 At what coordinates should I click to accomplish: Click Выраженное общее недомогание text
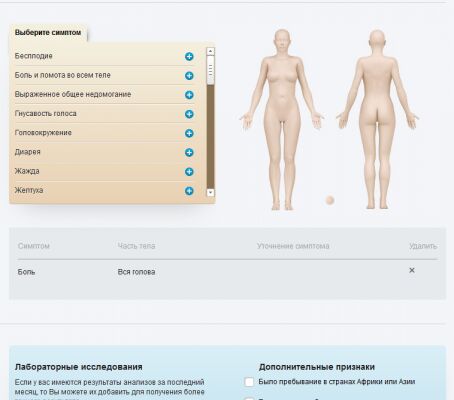tap(73, 94)
